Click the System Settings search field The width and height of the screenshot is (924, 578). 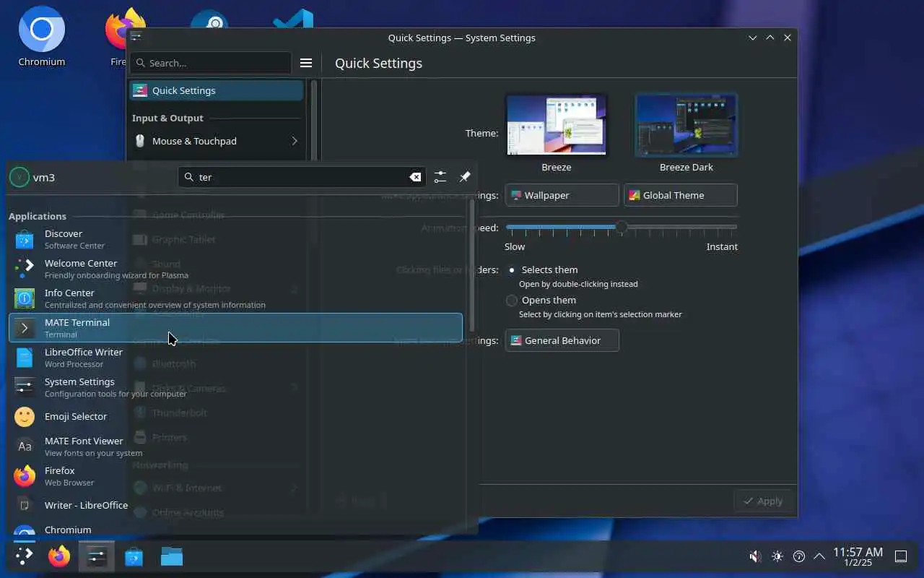click(x=211, y=63)
